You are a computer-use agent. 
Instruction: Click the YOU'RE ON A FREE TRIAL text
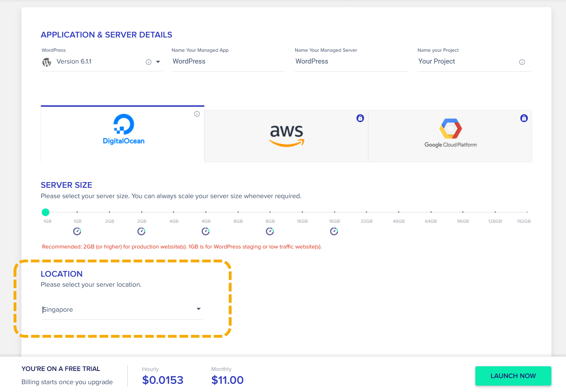tap(61, 369)
